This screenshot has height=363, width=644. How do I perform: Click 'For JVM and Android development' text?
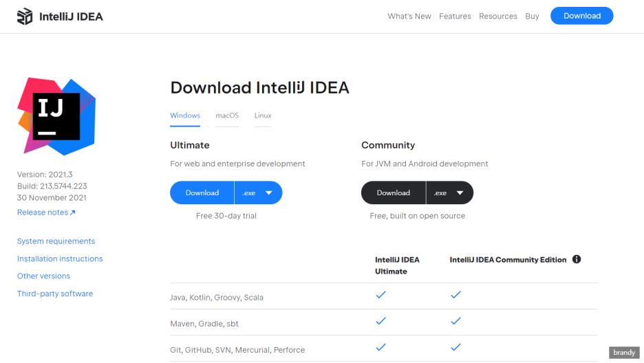[425, 164]
